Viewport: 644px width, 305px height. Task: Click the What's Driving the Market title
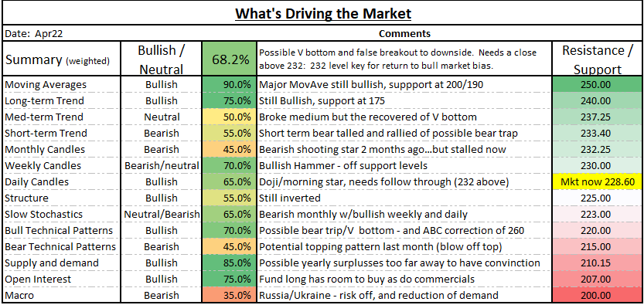tap(323, 14)
